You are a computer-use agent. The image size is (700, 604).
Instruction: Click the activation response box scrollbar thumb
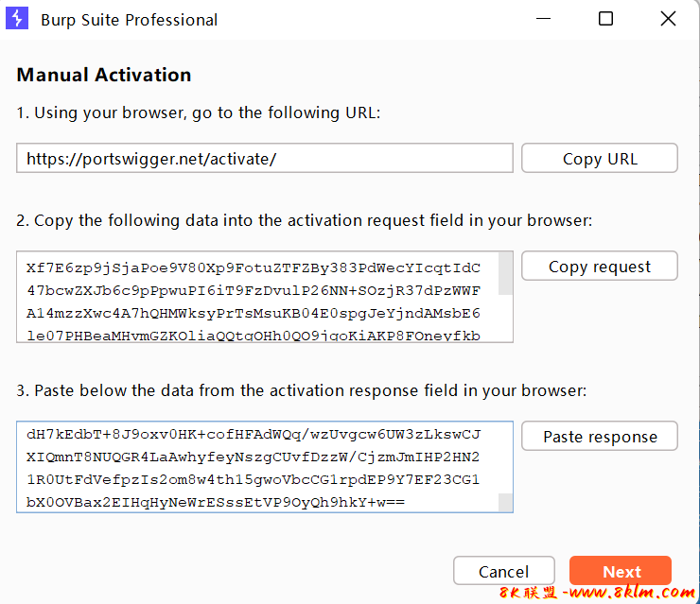[x=505, y=501]
